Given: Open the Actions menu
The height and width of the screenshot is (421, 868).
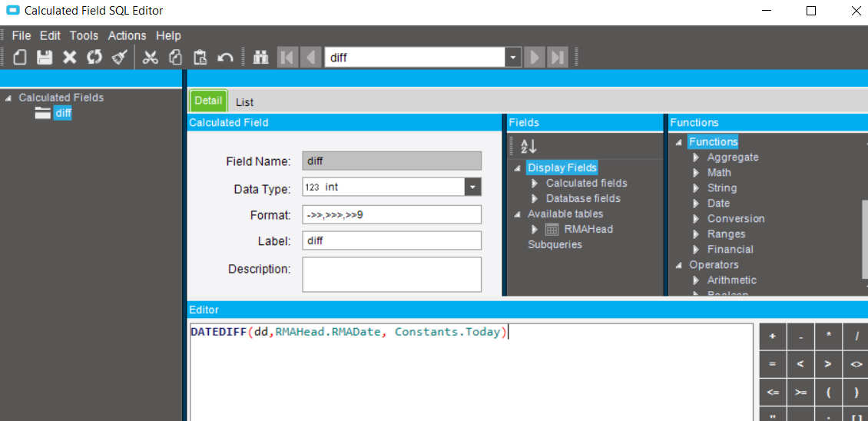Looking at the screenshot, I should pyautogui.click(x=127, y=35).
